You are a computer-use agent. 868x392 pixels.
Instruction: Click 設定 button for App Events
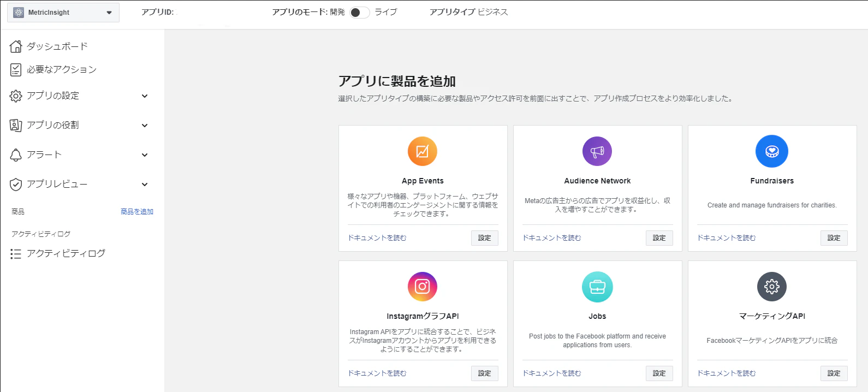pos(485,238)
